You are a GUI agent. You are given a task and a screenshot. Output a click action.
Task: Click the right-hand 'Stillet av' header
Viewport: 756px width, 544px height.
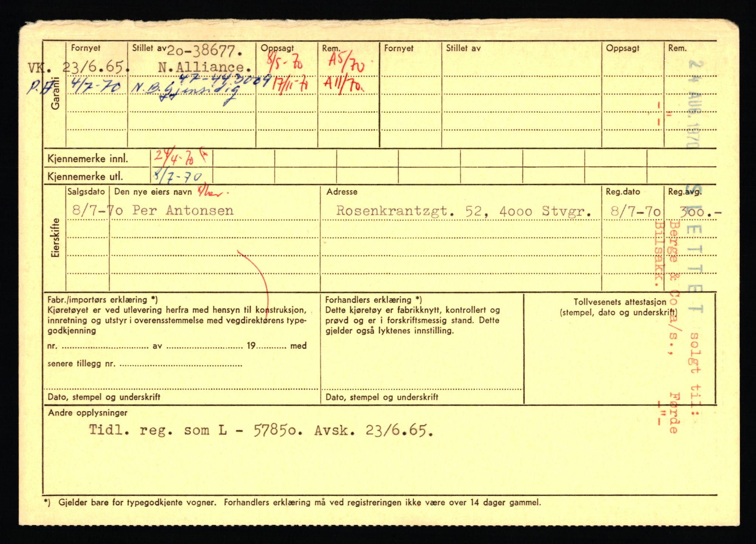point(463,48)
